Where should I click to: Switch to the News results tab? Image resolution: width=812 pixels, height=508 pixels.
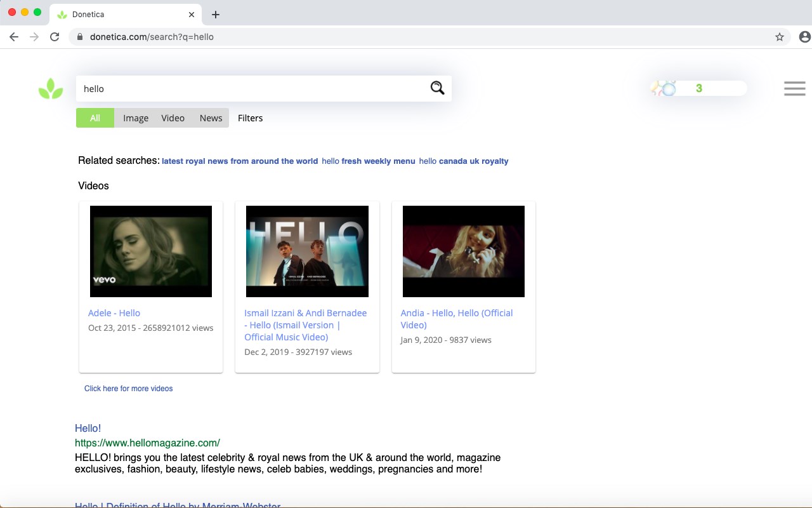pos(211,118)
